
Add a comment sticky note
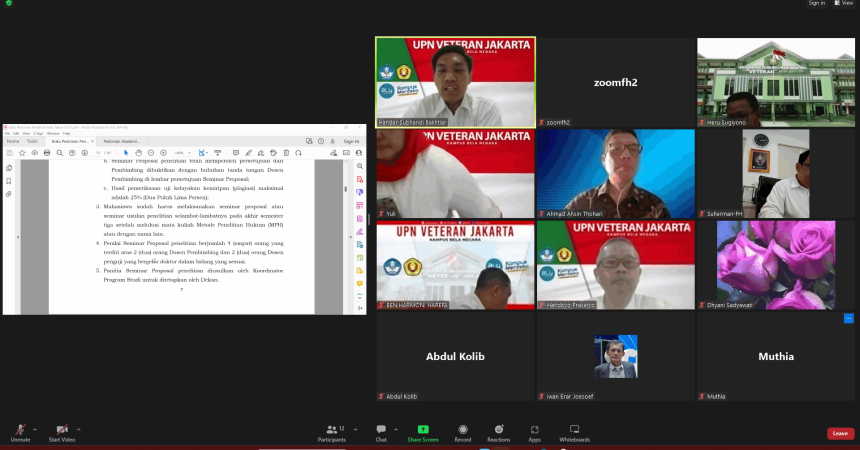(236, 153)
